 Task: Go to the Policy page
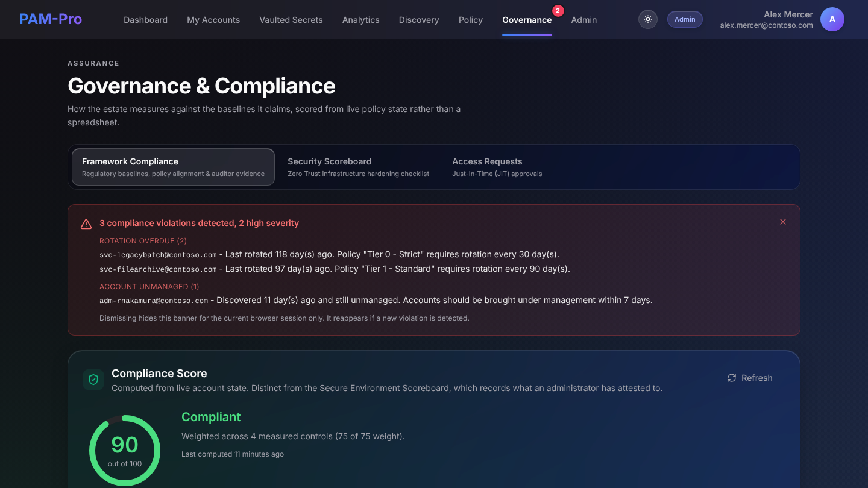[471, 20]
